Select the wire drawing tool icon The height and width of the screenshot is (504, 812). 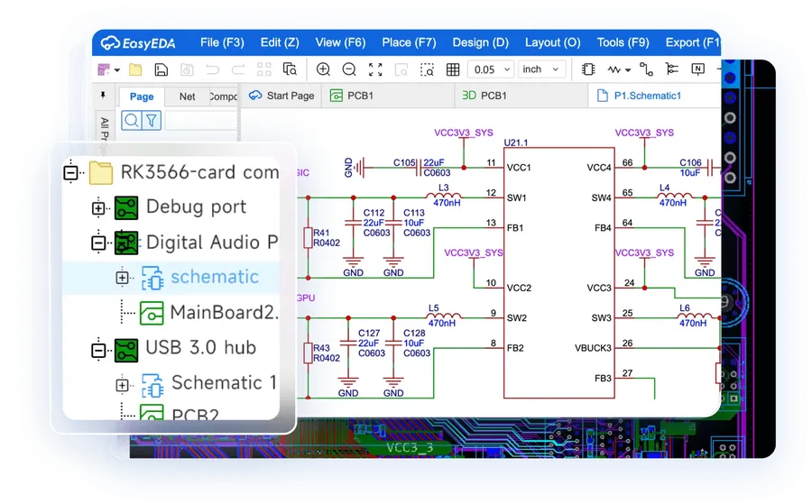646,69
